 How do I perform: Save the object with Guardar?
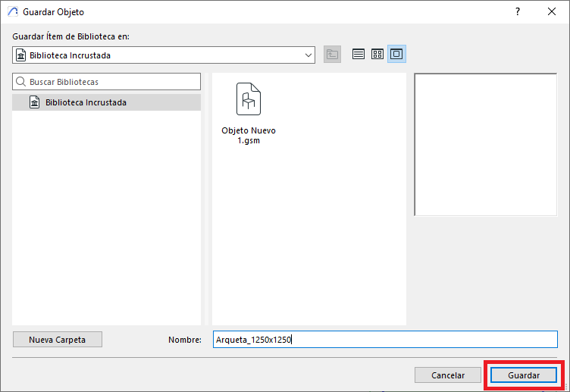(x=524, y=375)
